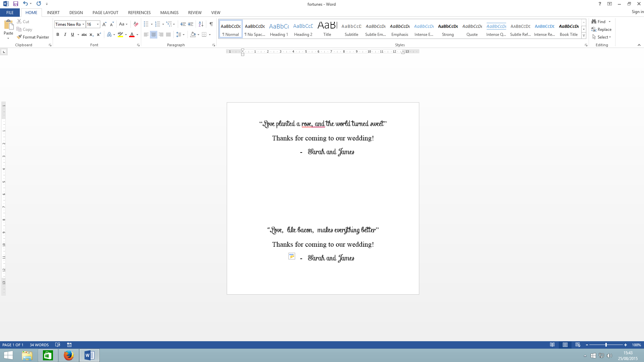Open Ribbon Display Options
Screen dimensions: 644x362
(609, 4)
